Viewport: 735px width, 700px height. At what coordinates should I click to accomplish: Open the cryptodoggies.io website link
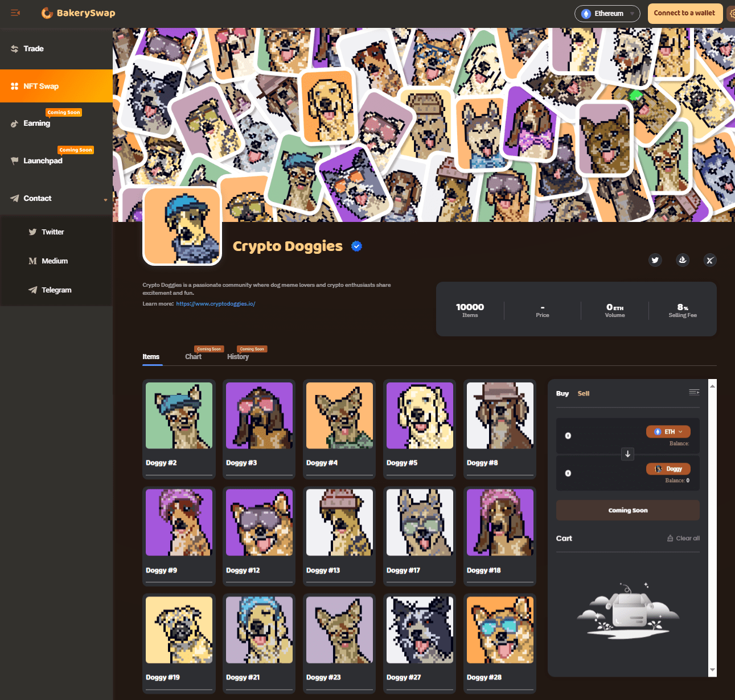(216, 304)
